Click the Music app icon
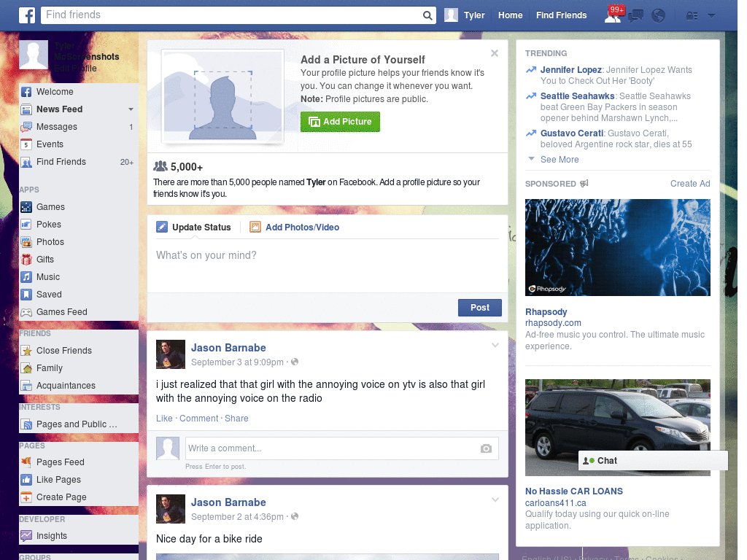 [x=26, y=277]
